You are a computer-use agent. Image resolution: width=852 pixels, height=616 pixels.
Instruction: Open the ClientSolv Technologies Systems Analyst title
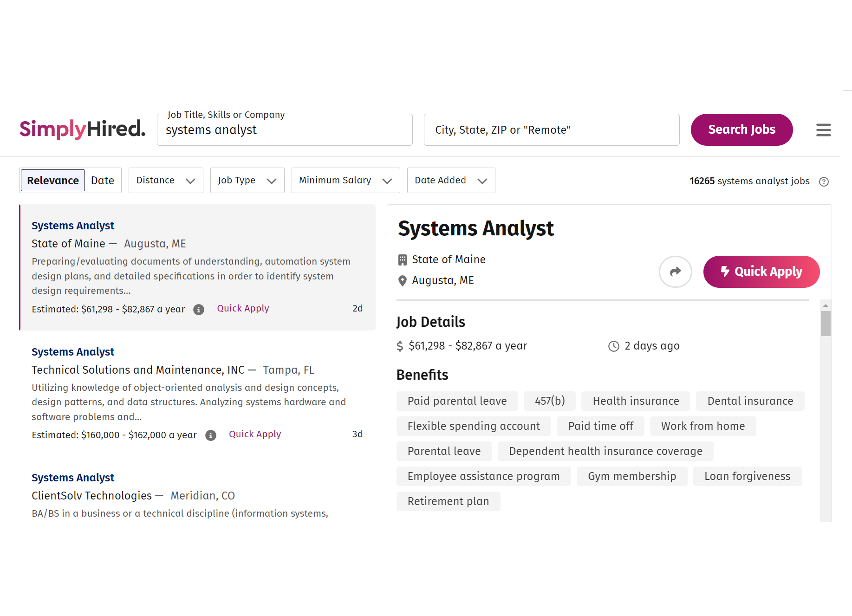[73, 478]
